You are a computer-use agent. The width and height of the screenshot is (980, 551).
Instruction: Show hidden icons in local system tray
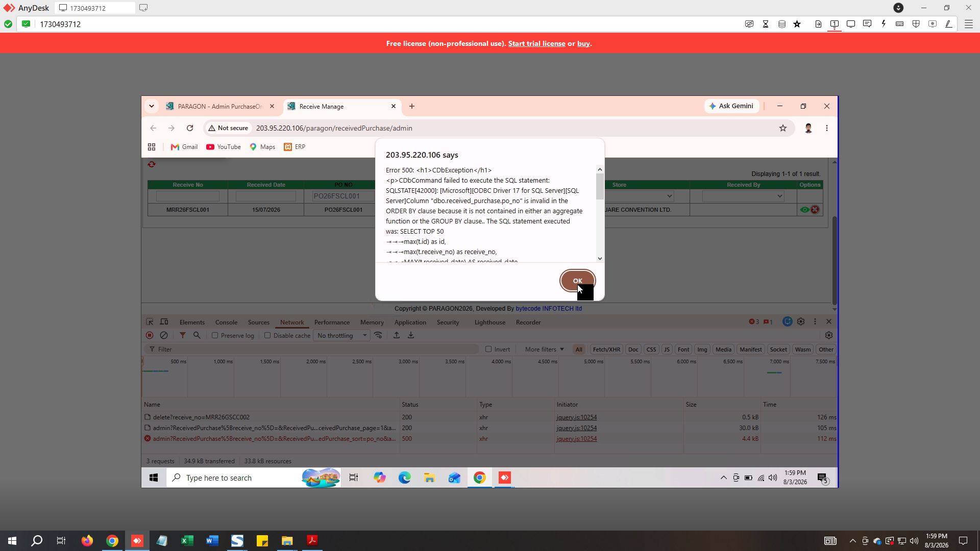click(852, 541)
